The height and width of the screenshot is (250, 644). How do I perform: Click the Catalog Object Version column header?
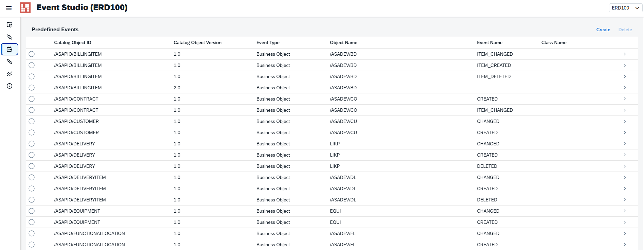(x=197, y=42)
